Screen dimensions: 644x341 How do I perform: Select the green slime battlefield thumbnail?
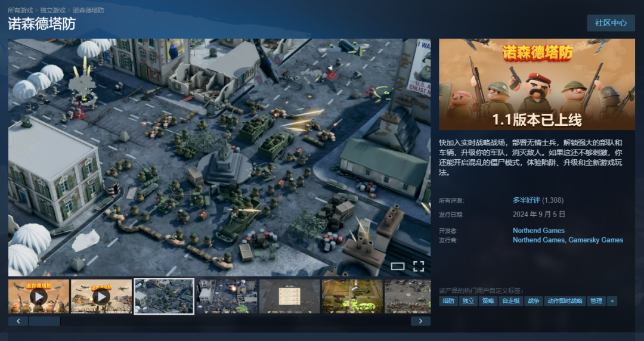point(352,296)
